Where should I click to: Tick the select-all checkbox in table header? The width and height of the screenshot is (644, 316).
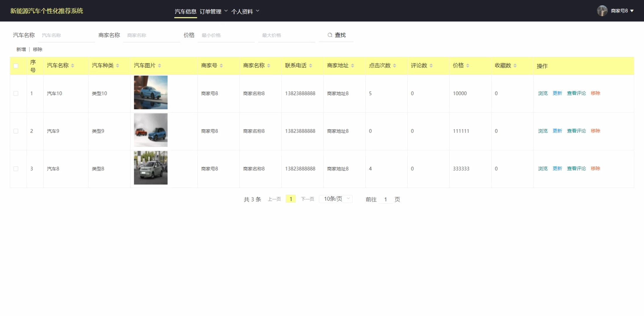pos(16,66)
